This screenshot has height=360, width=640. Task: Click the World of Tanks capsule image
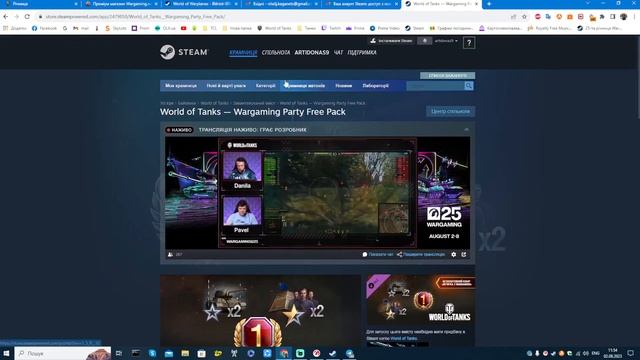tap(420, 300)
